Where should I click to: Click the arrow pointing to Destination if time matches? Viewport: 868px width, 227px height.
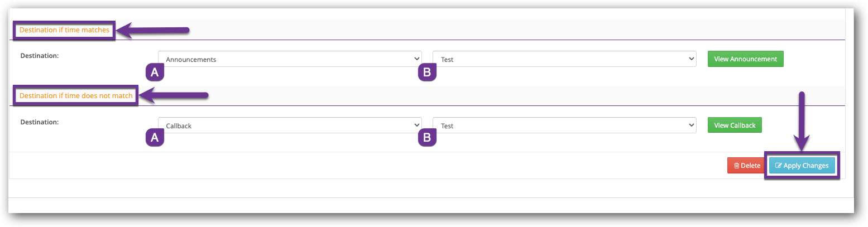[153, 30]
